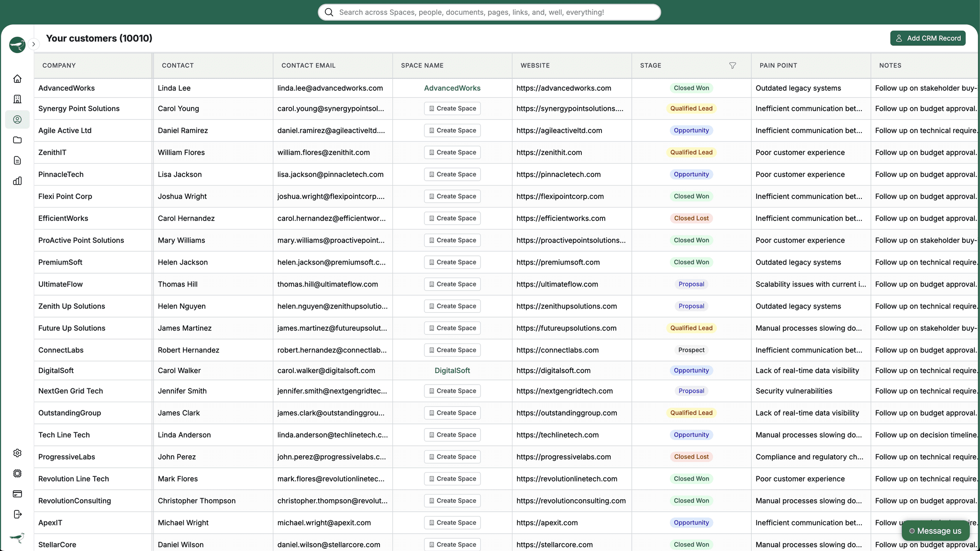Open the DigitalSoft space link

coord(452,371)
